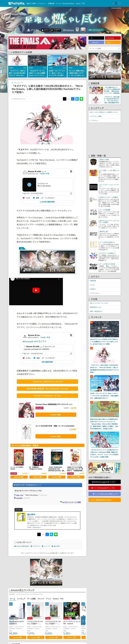Click RSSで更新情報を受け取る button

pyautogui.click(x=104, y=500)
